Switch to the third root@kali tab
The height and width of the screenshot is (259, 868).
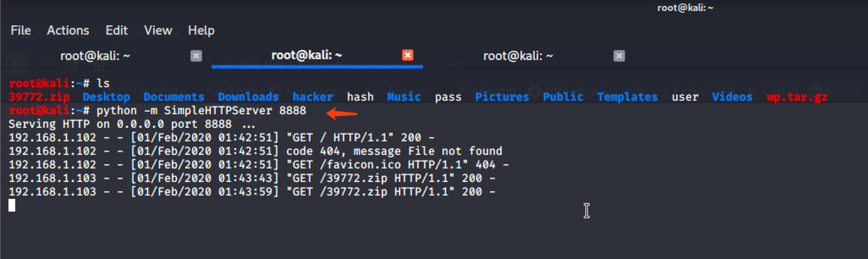518,56
